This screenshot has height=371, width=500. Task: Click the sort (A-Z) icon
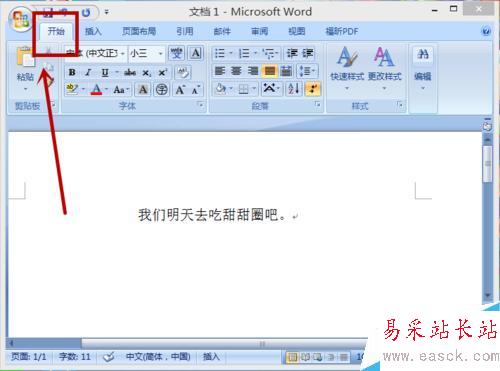click(294, 89)
